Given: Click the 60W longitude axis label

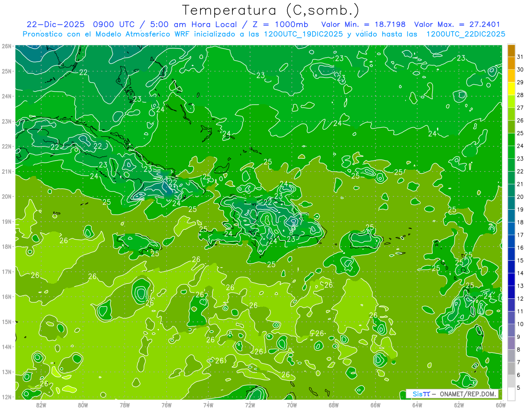Looking at the screenshot, I should click(x=501, y=405).
